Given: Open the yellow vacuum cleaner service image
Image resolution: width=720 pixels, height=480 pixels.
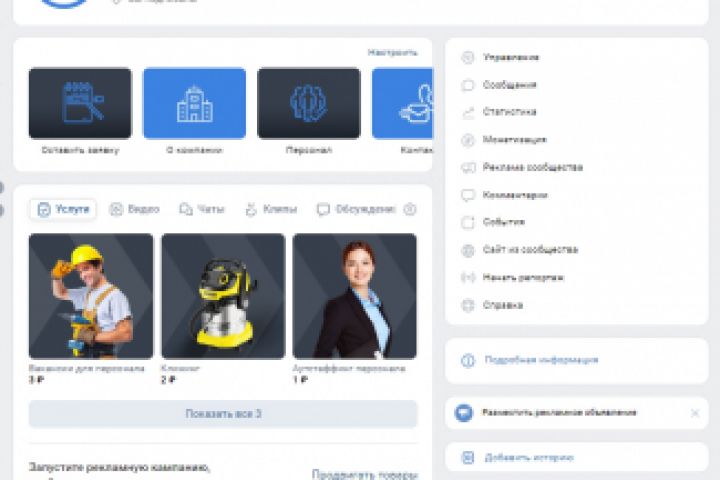Looking at the screenshot, I should pyautogui.click(x=223, y=296).
